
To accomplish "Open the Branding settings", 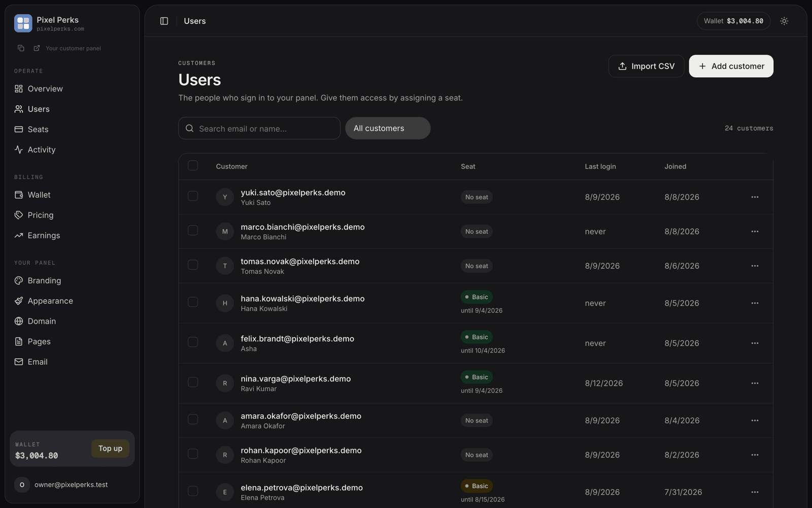I will pos(72,281).
